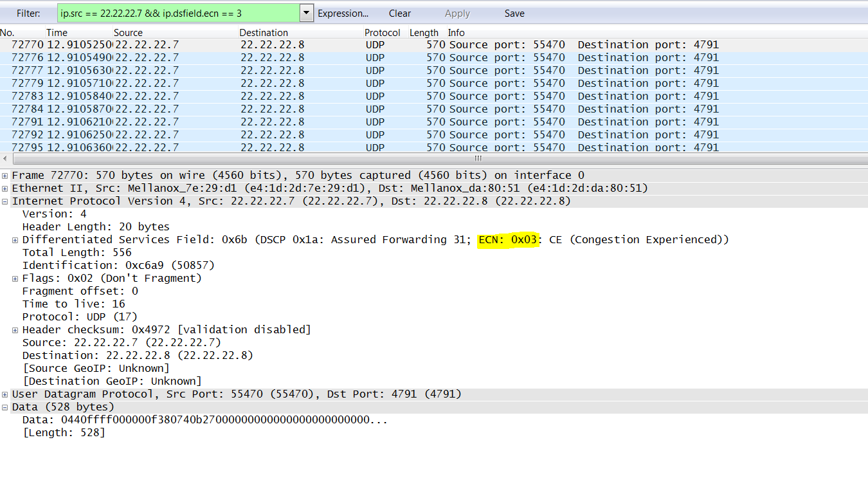
Task: Expand the Header checksum field
Action: (14, 329)
